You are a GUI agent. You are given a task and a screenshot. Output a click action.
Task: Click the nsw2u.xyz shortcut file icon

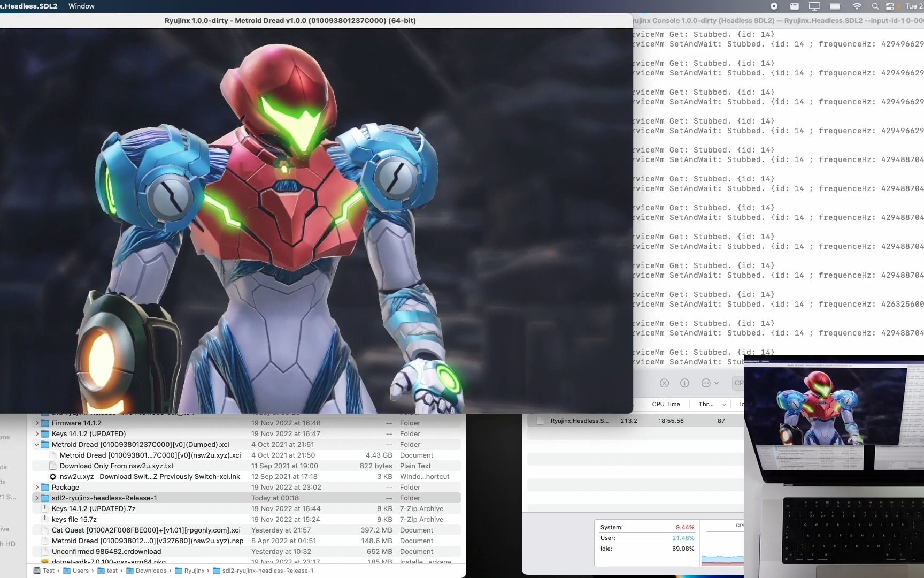[53, 477]
